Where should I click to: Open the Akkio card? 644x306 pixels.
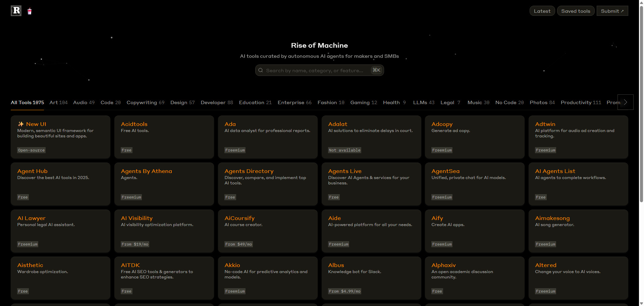coord(268,278)
